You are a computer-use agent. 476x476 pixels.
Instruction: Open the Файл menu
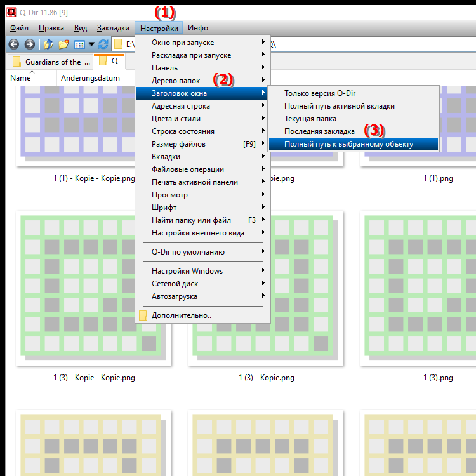point(19,28)
